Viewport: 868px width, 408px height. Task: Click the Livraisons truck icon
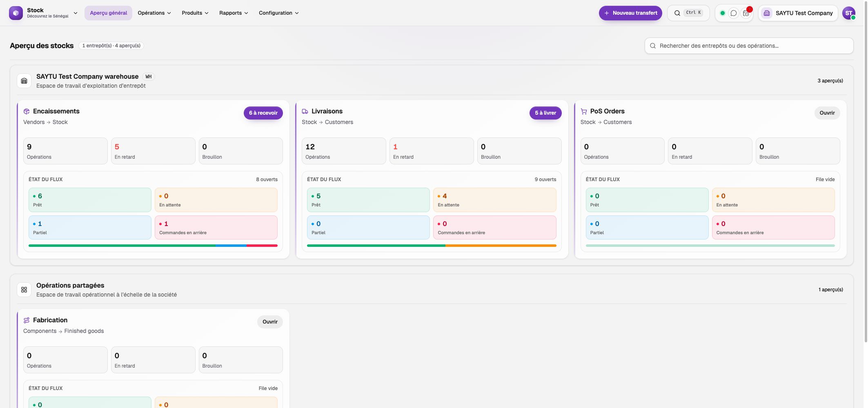[x=305, y=111]
